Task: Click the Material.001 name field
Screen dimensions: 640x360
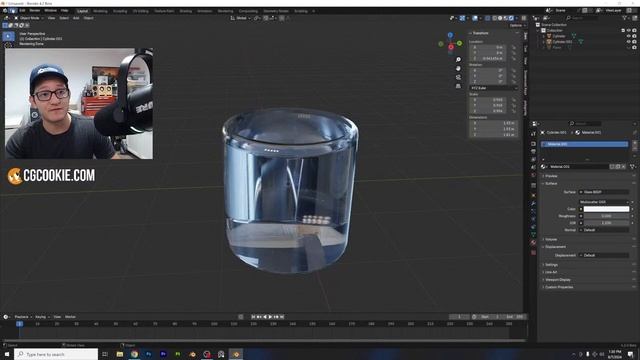Action: pyautogui.click(x=579, y=167)
